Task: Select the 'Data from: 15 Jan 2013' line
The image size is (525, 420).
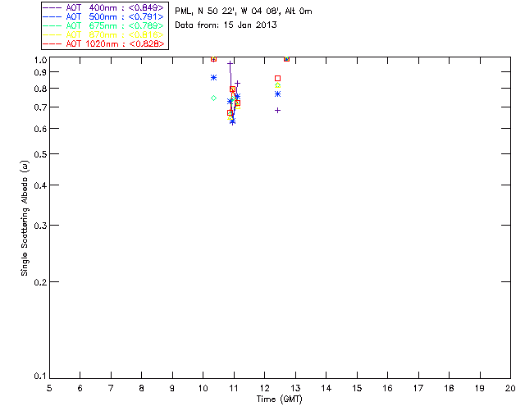Action: (x=226, y=25)
